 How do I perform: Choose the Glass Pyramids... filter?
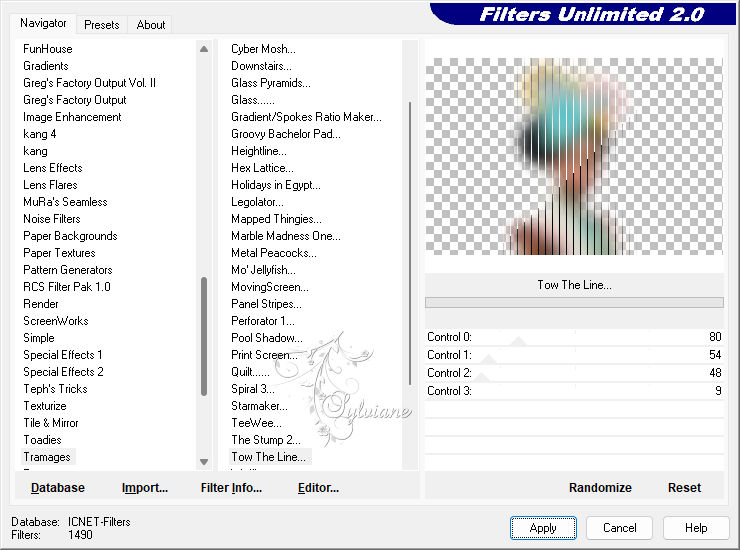click(x=270, y=83)
